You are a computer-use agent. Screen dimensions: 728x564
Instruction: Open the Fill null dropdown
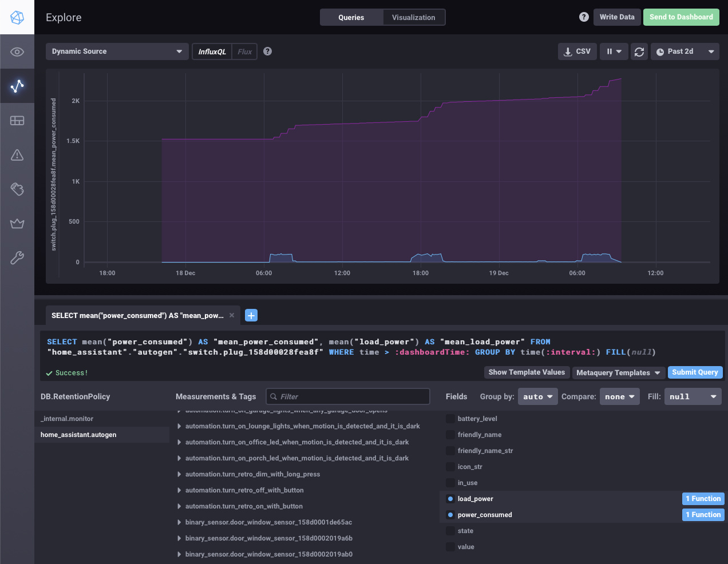point(693,396)
